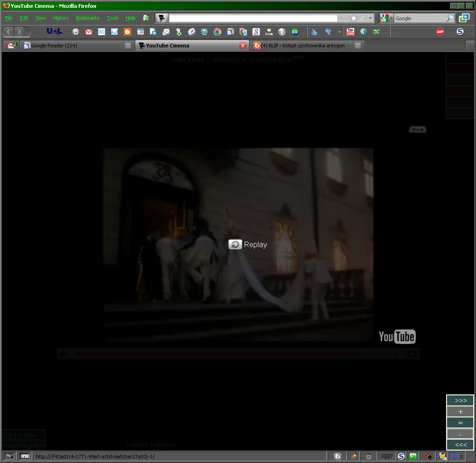Image resolution: width=476 pixels, height=463 pixels.
Task: Open the back/forward history dropdown
Action: (27, 32)
